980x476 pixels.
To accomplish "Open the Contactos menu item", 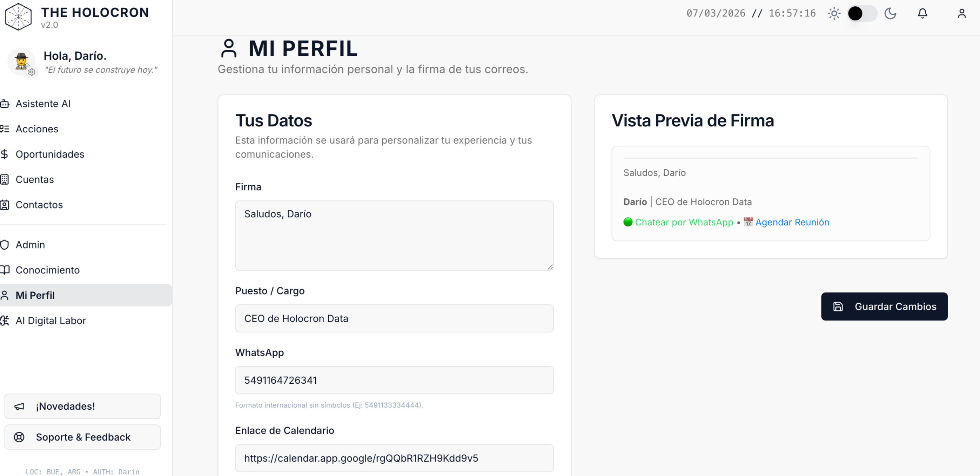I will pos(39,205).
